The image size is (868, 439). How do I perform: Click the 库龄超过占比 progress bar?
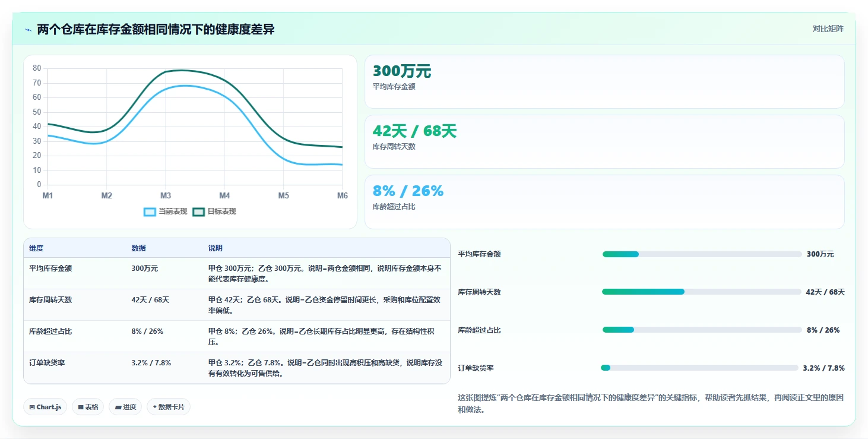pyautogui.click(x=702, y=330)
